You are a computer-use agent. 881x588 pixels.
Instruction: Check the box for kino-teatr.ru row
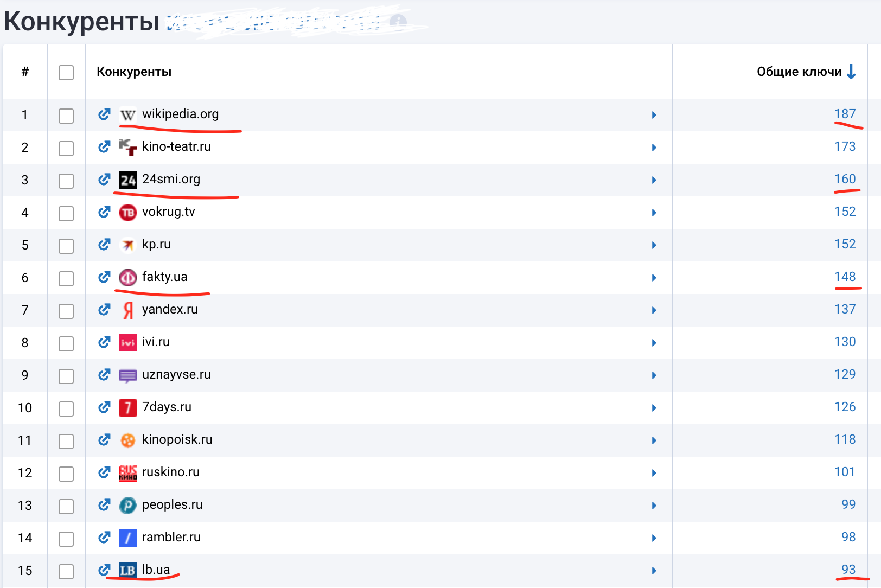pyautogui.click(x=66, y=149)
